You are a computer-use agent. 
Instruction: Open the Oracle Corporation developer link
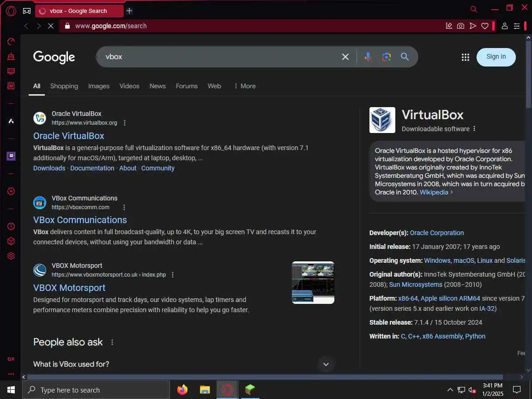(x=437, y=233)
